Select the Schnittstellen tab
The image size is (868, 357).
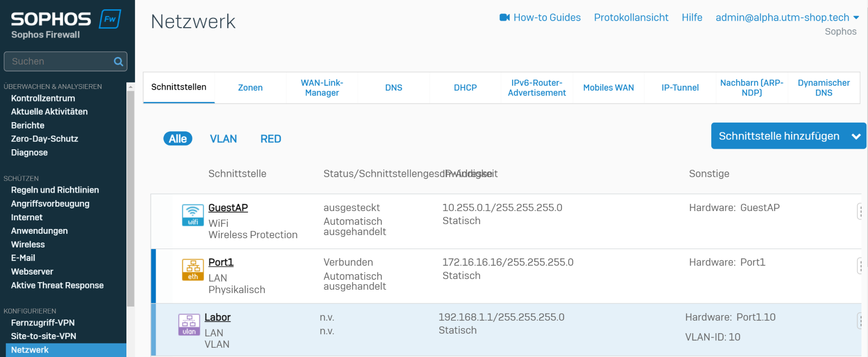pos(178,87)
